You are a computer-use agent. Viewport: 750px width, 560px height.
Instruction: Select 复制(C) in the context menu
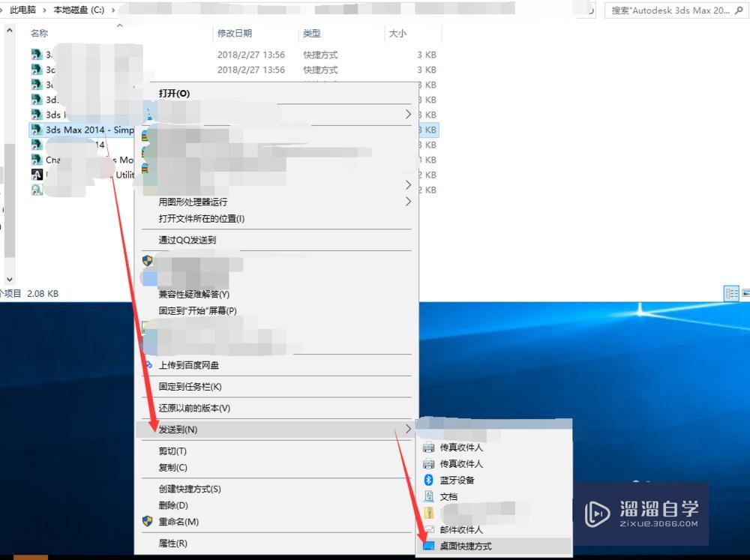coord(172,467)
